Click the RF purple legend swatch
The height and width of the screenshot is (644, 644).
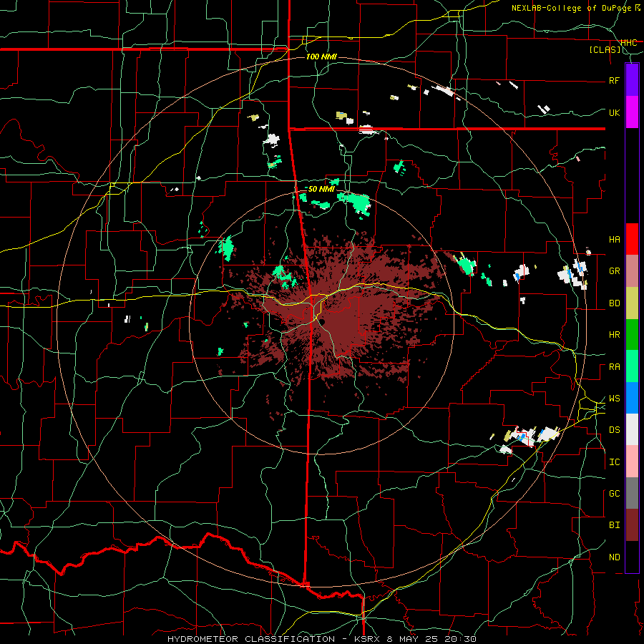point(632,80)
